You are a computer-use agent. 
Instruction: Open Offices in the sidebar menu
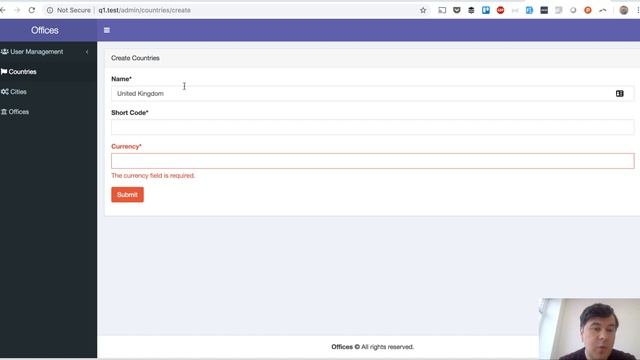tap(49, 112)
